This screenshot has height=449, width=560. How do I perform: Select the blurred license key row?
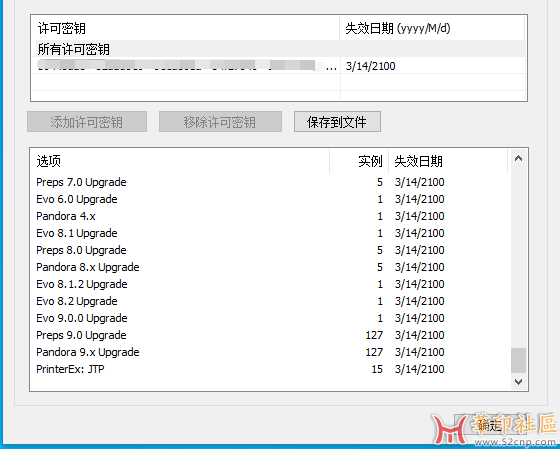[x=279, y=66]
